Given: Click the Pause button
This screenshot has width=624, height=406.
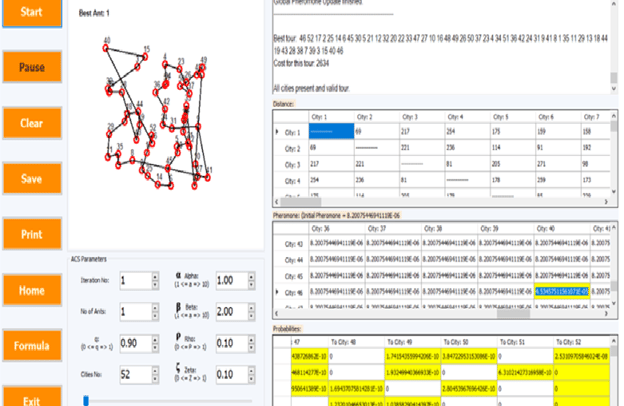Looking at the screenshot, I should click(x=32, y=67).
